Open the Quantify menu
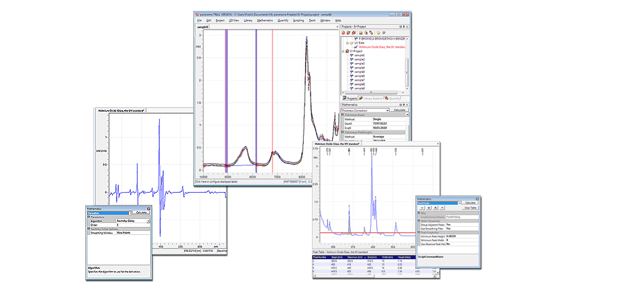This screenshot has width=644, height=288. coord(283,20)
